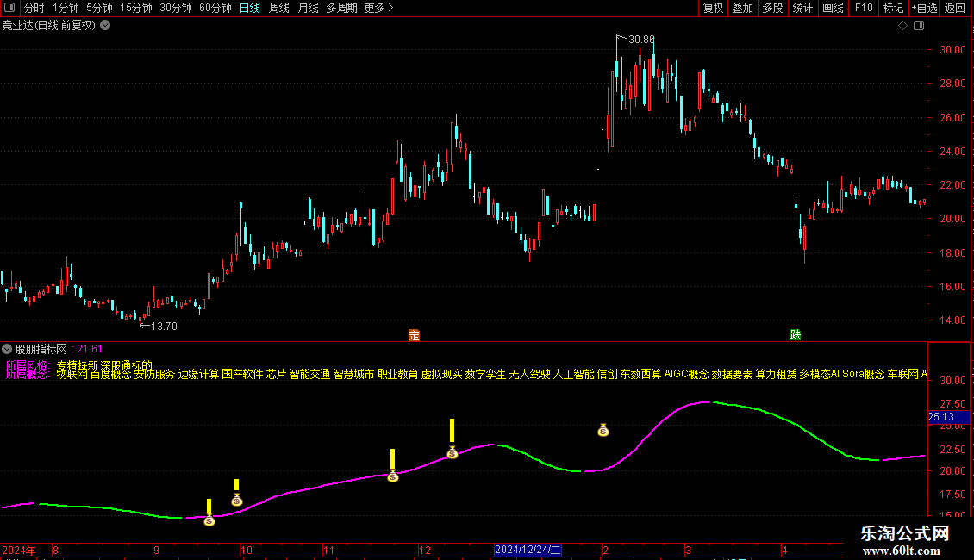Click the 2024/12/24/二 date marker
This screenshot has height=560, width=974.
tap(528, 550)
